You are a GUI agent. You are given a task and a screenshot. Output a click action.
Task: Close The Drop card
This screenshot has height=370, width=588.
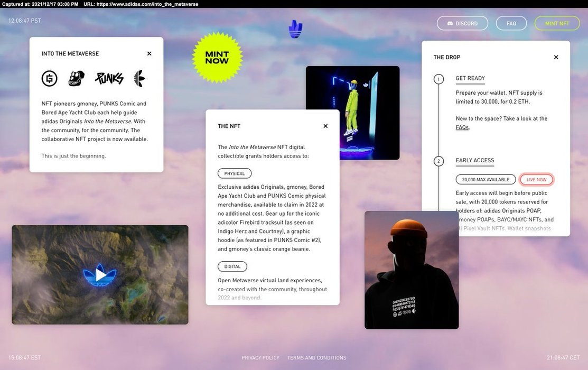556,57
